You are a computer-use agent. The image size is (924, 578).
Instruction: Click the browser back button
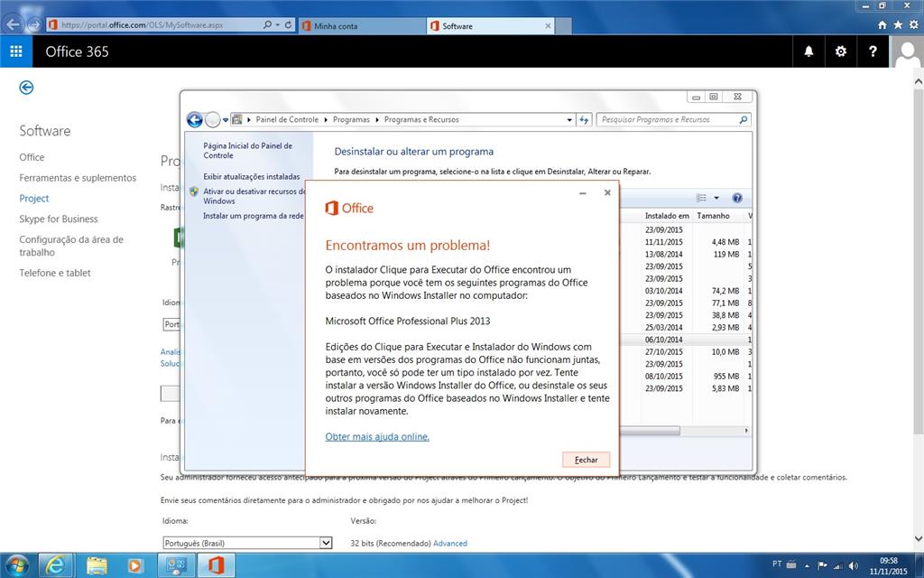pos(13,24)
